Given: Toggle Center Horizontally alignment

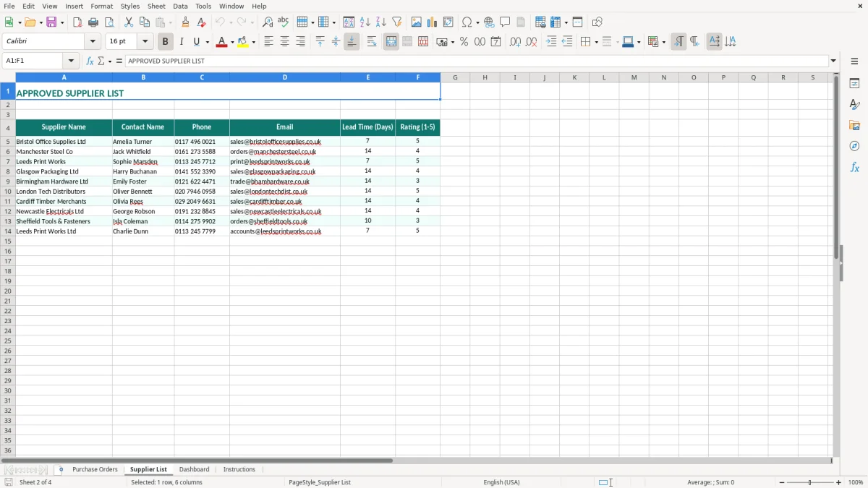Looking at the screenshot, I should [x=284, y=42].
